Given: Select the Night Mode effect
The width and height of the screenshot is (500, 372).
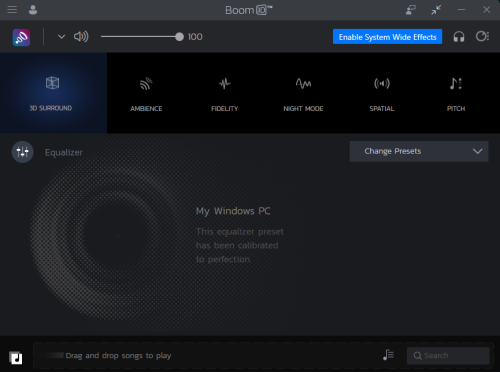Looking at the screenshot, I should point(303,93).
